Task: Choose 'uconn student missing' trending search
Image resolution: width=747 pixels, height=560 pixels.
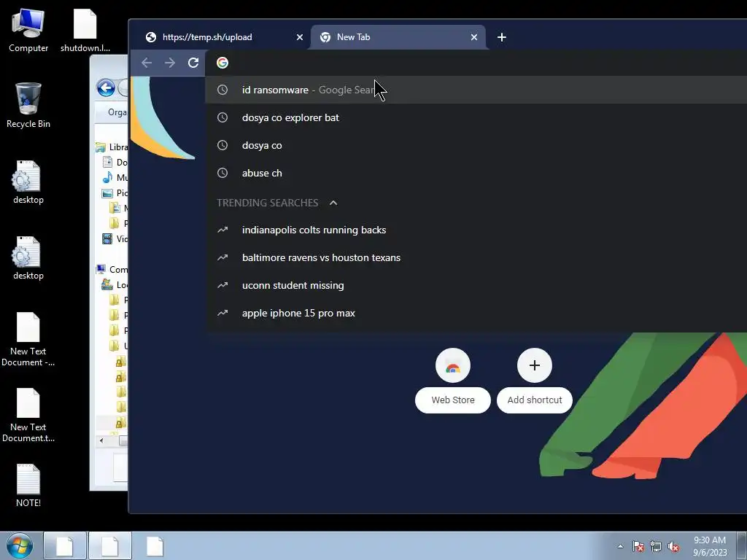Action: click(476, 285)
